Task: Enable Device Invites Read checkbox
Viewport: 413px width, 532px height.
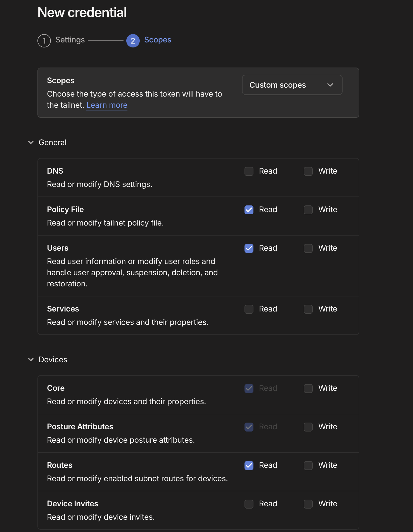Action: (249, 504)
